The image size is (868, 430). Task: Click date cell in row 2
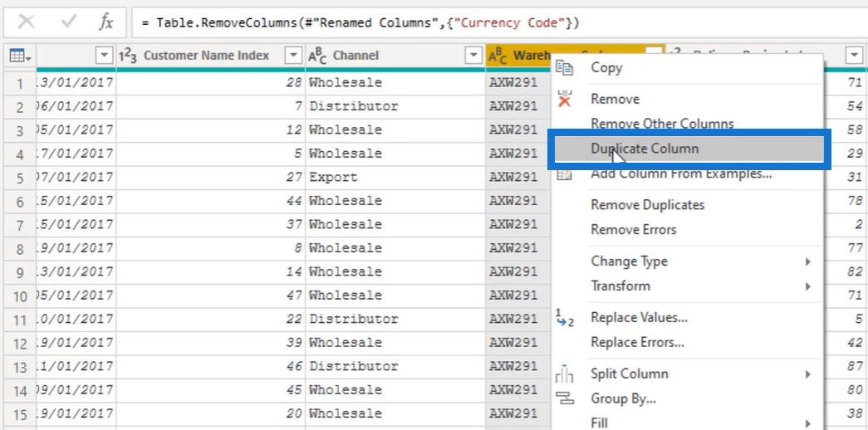76,106
